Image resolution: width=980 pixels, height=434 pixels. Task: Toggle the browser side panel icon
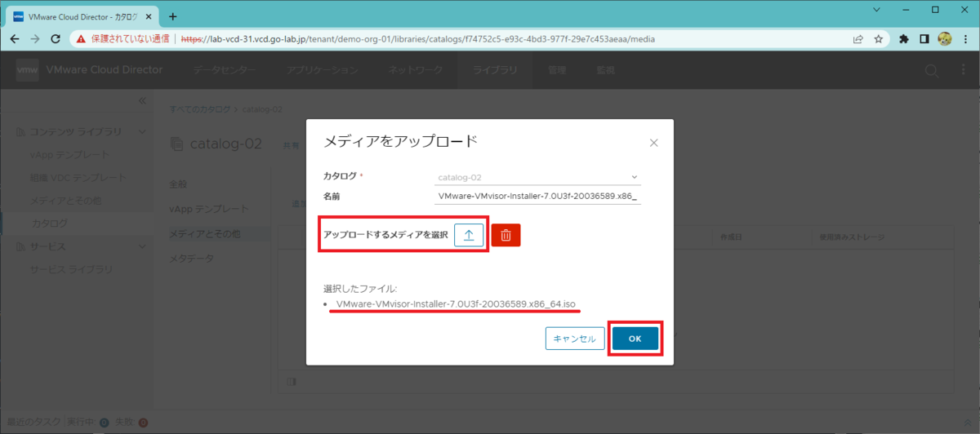click(x=924, y=38)
